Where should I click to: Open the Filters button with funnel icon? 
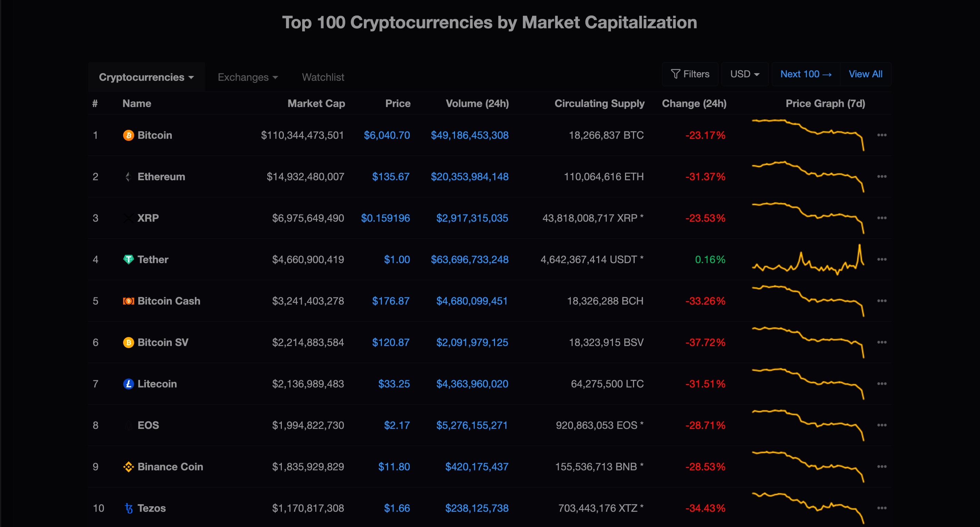tap(690, 74)
